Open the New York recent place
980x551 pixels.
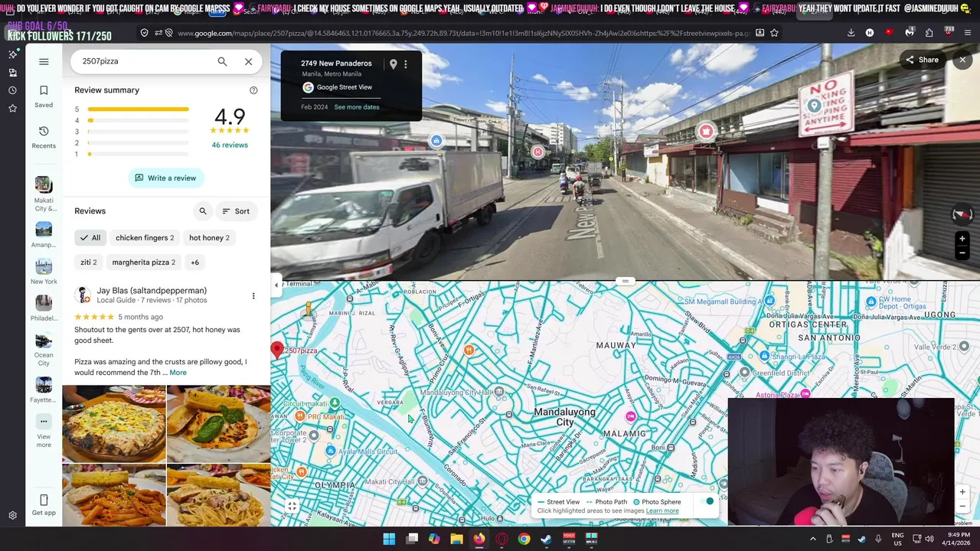[44, 272]
